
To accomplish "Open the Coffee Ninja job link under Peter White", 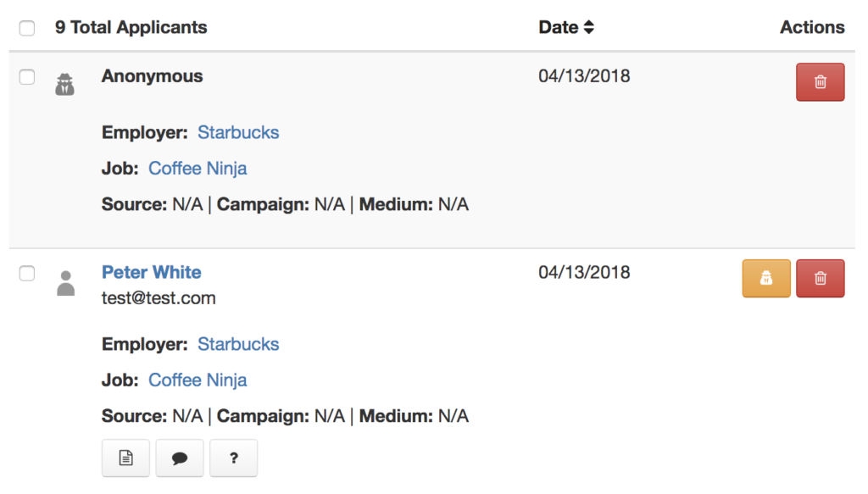I will 198,380.
